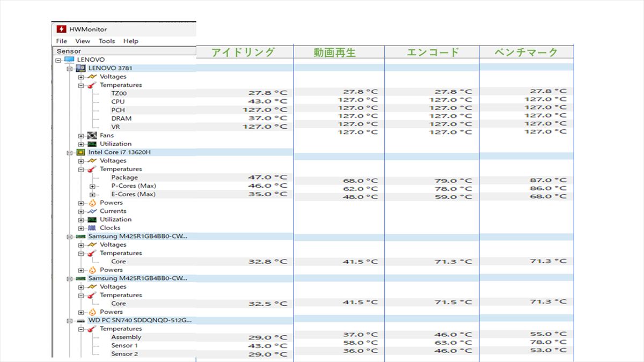Click the fan icon beside Fans
This screenshot has height=362, width=644.
[x=92, y=135]
